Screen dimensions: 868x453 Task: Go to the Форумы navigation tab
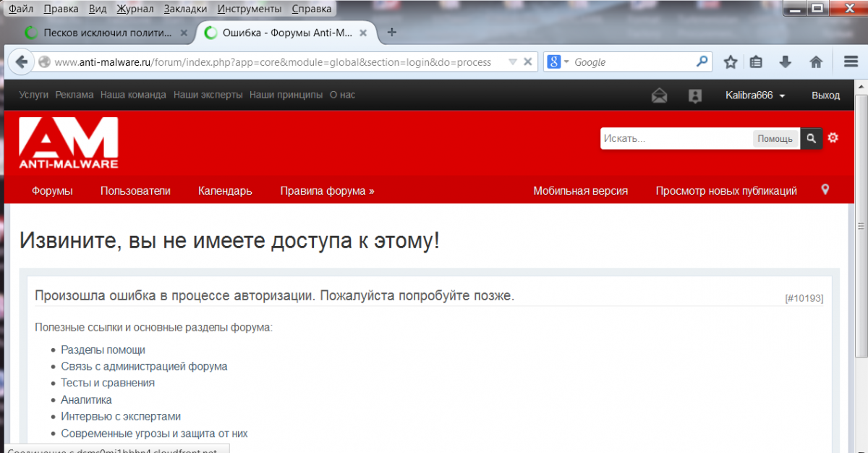52,191
